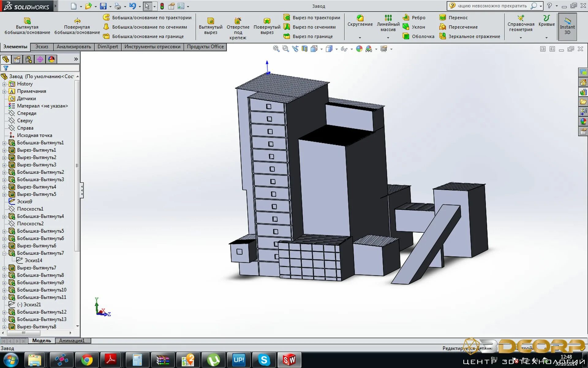This screenshot has height=368, width=588.
Task: Expand the History node
Action: pos(4,84)
